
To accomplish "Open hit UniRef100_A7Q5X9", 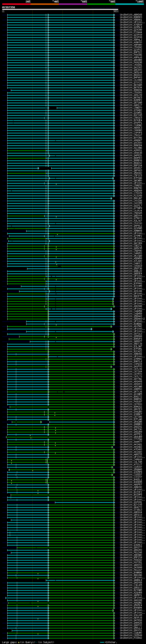I will click(x=131, y=25).
